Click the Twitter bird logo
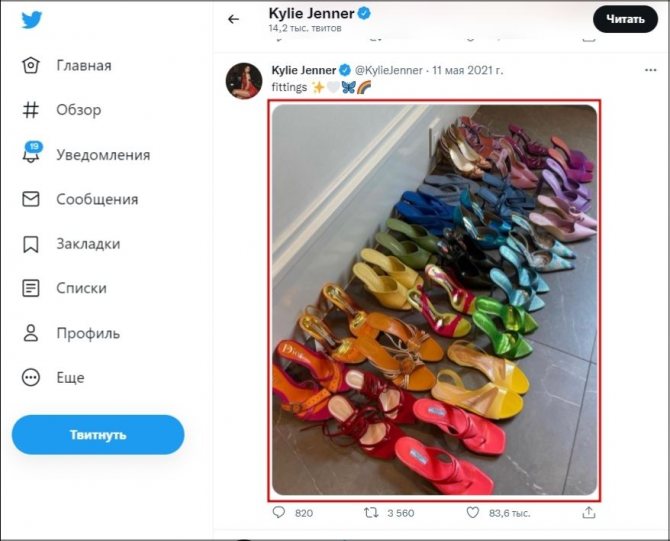 [32, 20]
